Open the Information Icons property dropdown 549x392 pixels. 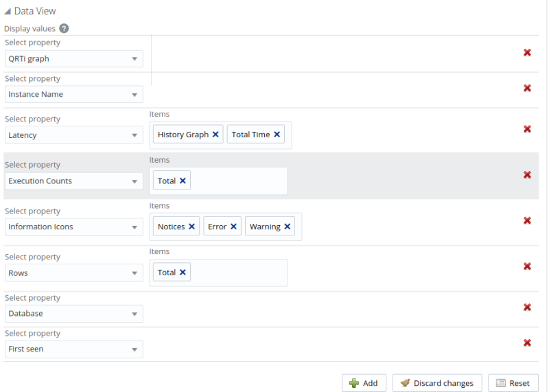(74, 227)
